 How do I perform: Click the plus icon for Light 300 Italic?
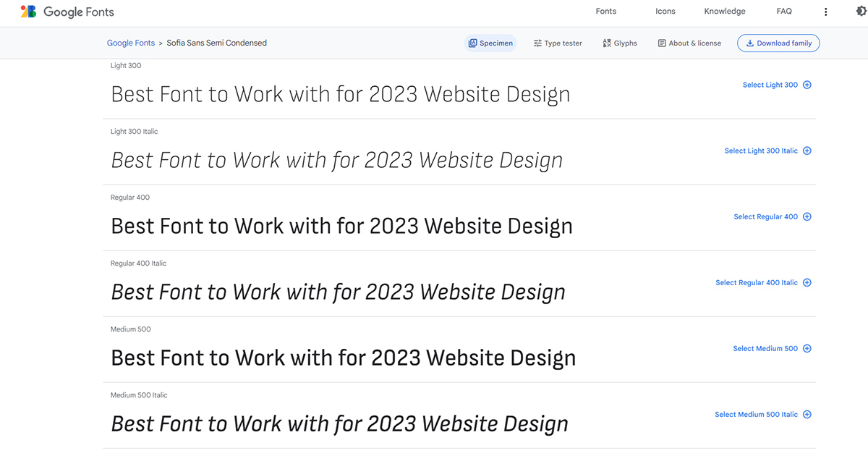coord(807,151)
